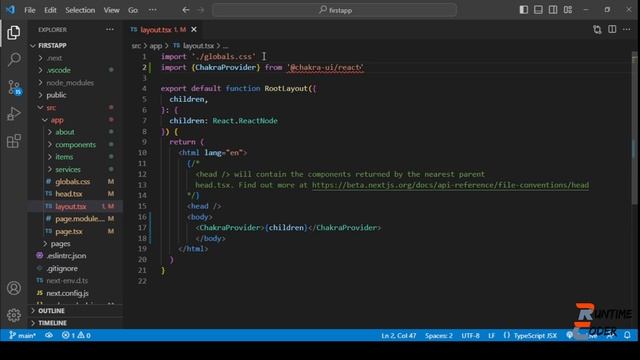
Task: Open head.tsx in the explorer
Action: 76,194
